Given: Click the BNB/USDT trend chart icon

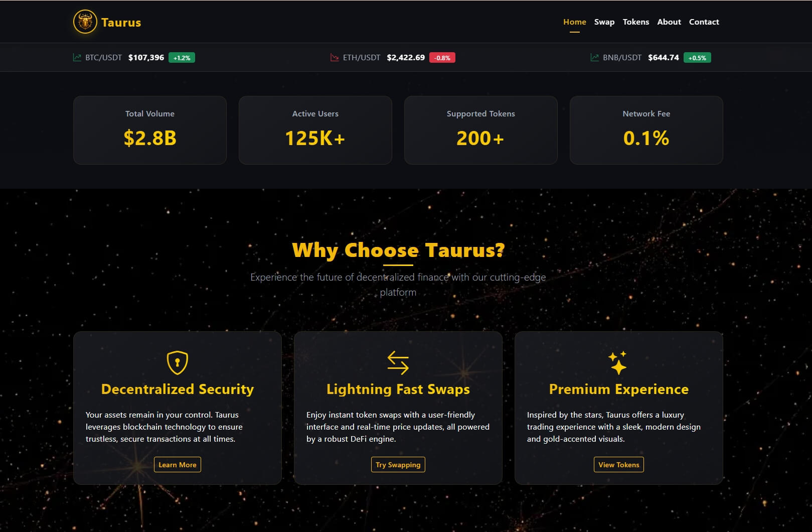Looking at the screenshot, I should pyautogui.click(x=595, y=58).
